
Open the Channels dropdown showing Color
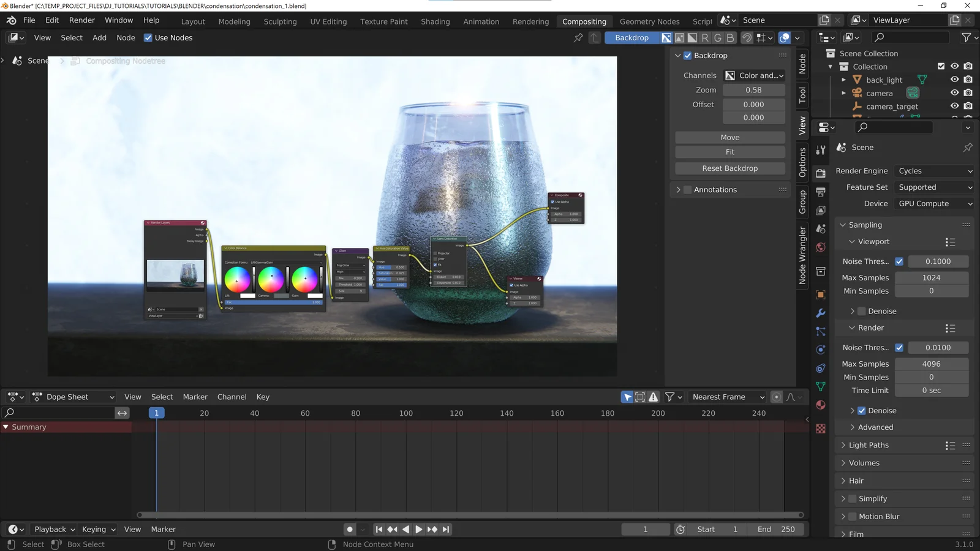click(x=755, y=75)
